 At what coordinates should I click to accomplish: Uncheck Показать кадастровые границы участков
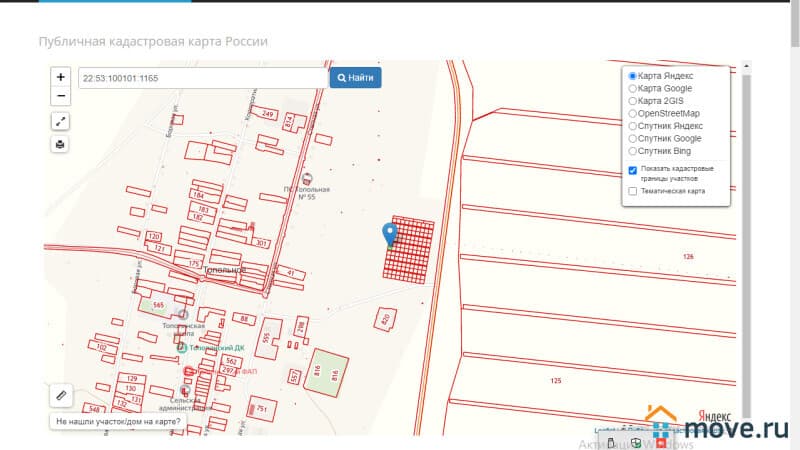coord(633,170)
